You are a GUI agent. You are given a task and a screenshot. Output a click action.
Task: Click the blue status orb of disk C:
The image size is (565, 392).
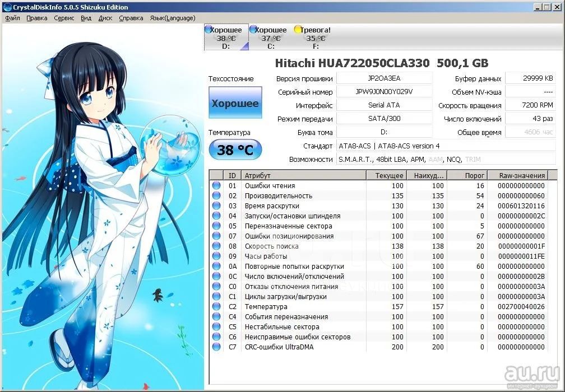click(253, 29)
